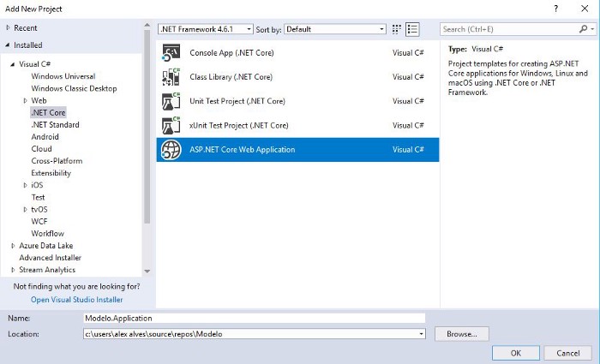
Task: Click the ASP.NET Core Web Application globe icon
Action: [x=171, y=150]
